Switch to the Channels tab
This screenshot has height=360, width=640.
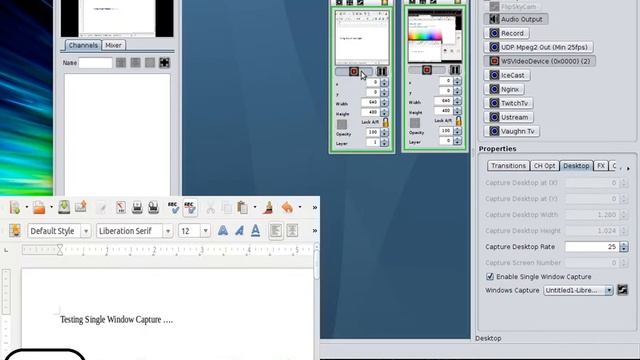[83, 45]
